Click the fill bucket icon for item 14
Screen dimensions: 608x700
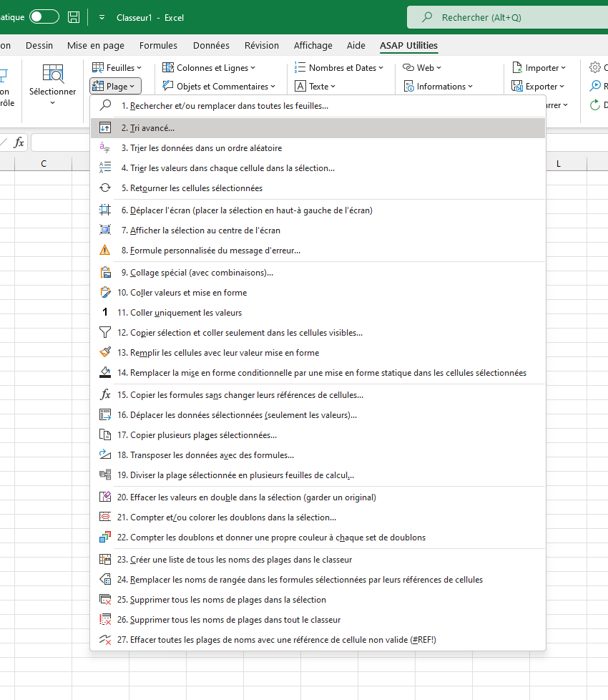(105, 372)
